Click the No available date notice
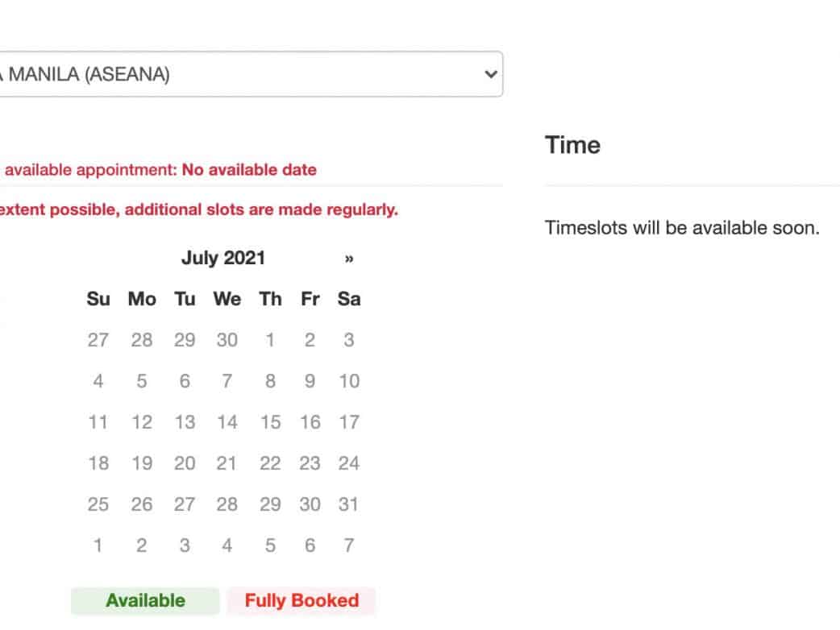This screenshot has height=630, width=840. (x=249, y=170)
